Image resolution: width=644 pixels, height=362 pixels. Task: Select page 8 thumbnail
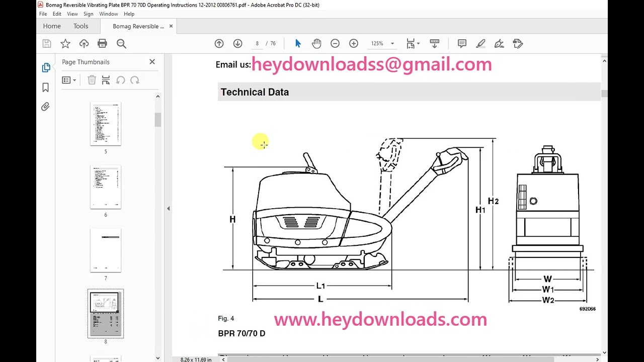point(106,314)
